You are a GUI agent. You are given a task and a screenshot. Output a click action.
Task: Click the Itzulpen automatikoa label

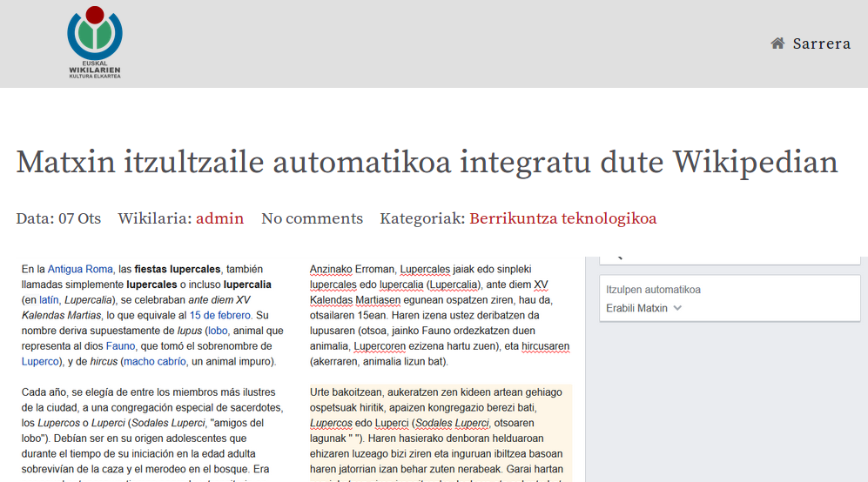point(653,290)
